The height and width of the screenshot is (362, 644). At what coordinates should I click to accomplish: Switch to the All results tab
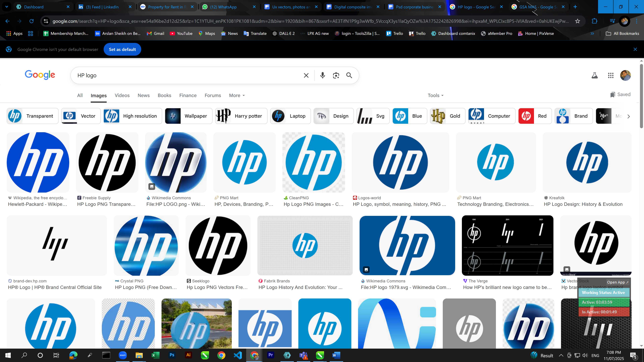80,95
